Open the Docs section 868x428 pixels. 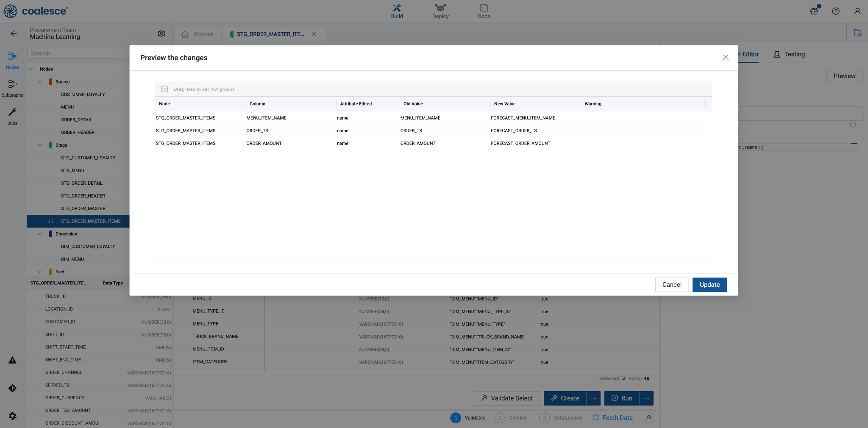(484, 11)
